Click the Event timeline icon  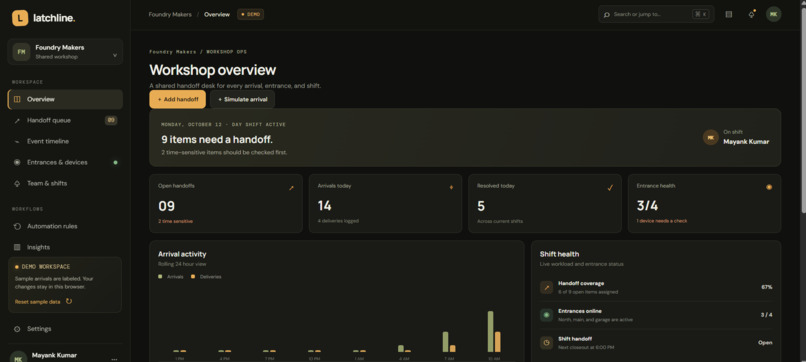click(17, 141)
